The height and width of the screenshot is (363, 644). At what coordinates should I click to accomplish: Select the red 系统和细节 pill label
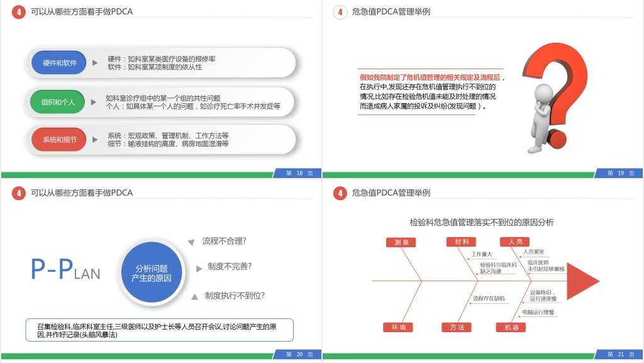(x=59, y=140)
